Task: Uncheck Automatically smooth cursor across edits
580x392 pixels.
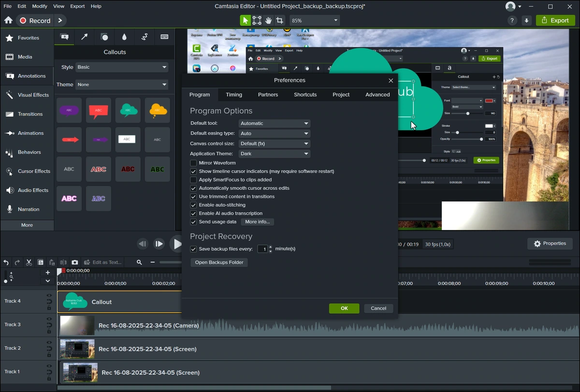Action: (x=193, y=188)
